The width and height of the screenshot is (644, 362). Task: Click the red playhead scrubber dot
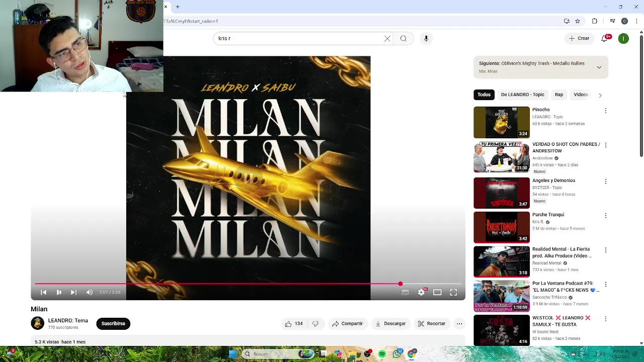[400, 284]
